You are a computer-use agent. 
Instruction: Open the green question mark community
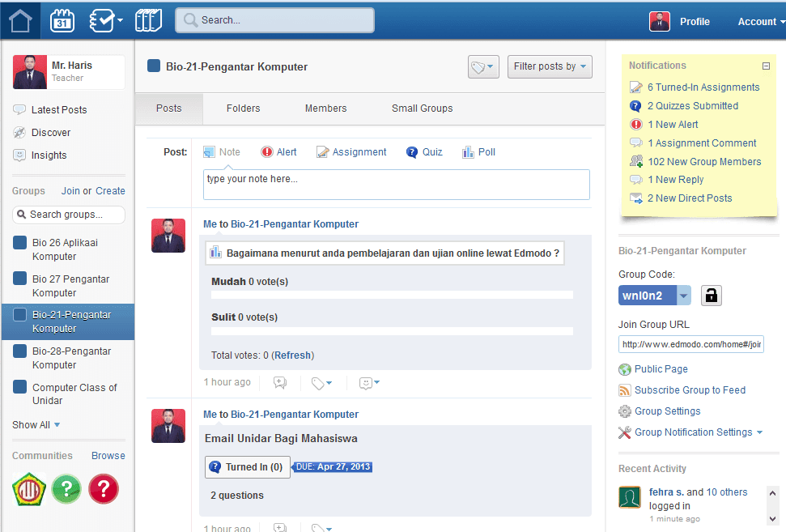[66, 489]
